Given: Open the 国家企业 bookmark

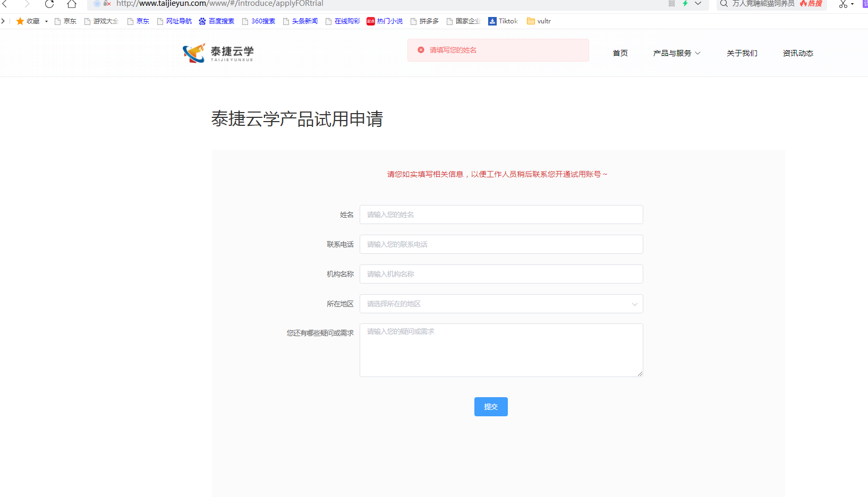Looking at the screenshot, I should tap(463, 21).
